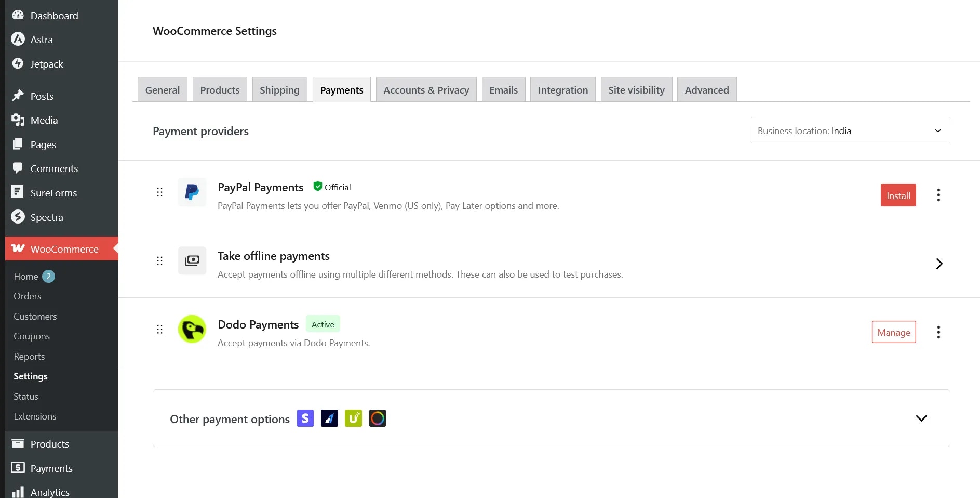Image resolution: width=980 pixels, height=498 pixels.
Task: Click the PayPal logo icon
Action: [192, 192]
